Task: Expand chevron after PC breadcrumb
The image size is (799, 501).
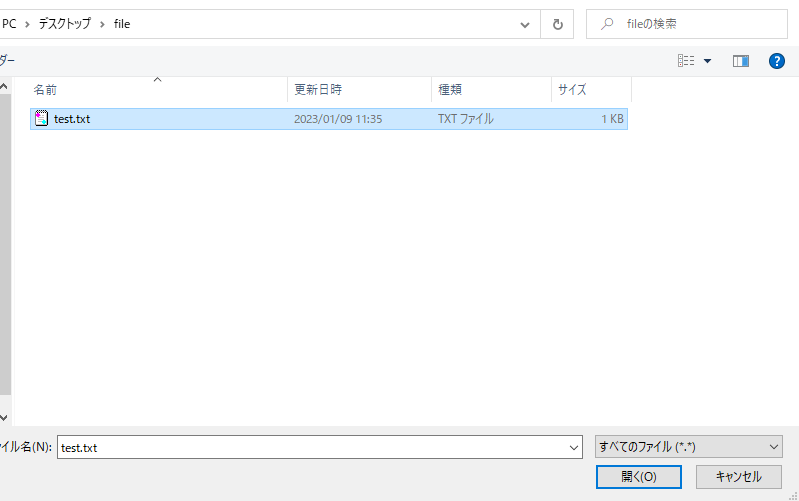Action: coord(28,24)
